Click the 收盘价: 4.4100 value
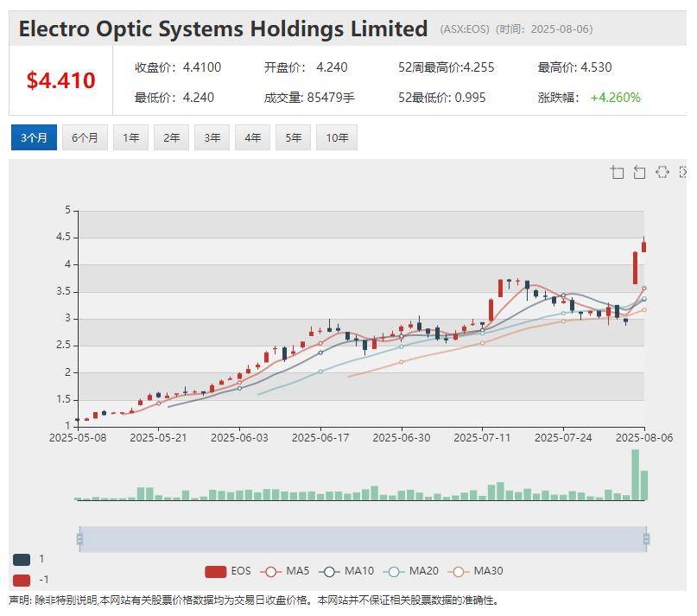Viewport: 697px width, 616px height. point(178,67)
